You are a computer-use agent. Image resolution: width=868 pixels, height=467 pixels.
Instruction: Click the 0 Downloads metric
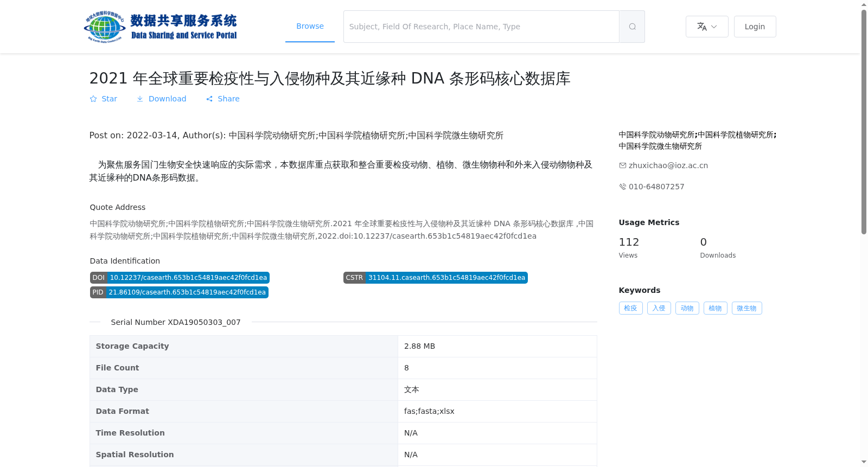(x=718, y=248)
